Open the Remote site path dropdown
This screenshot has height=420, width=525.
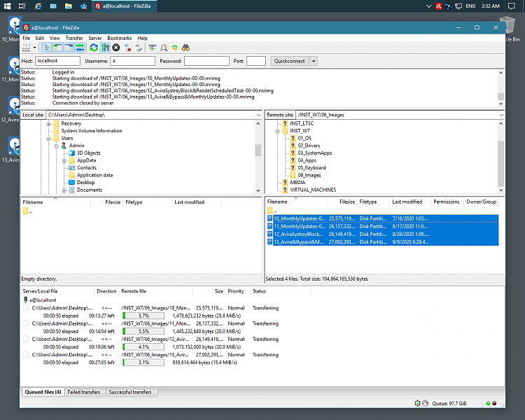coord(501,115)
